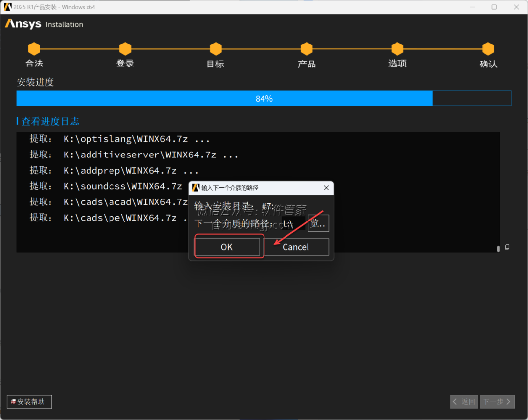
Task: Click the 返回 back button
Action: (x=464, y=401)
